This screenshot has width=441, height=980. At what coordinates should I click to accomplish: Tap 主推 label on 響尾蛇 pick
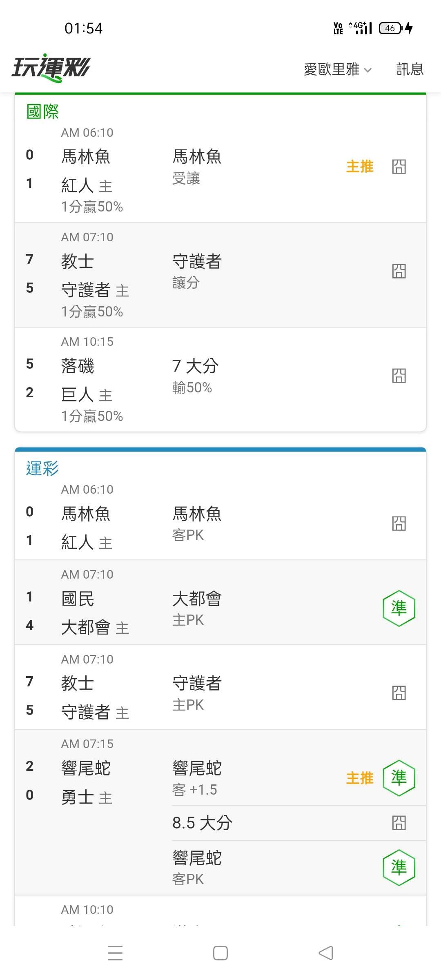pos(360,778)
